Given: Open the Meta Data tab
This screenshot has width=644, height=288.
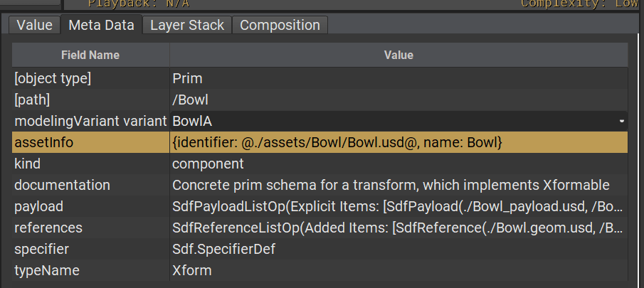Looking at the screenshot, I should point(102,25).
